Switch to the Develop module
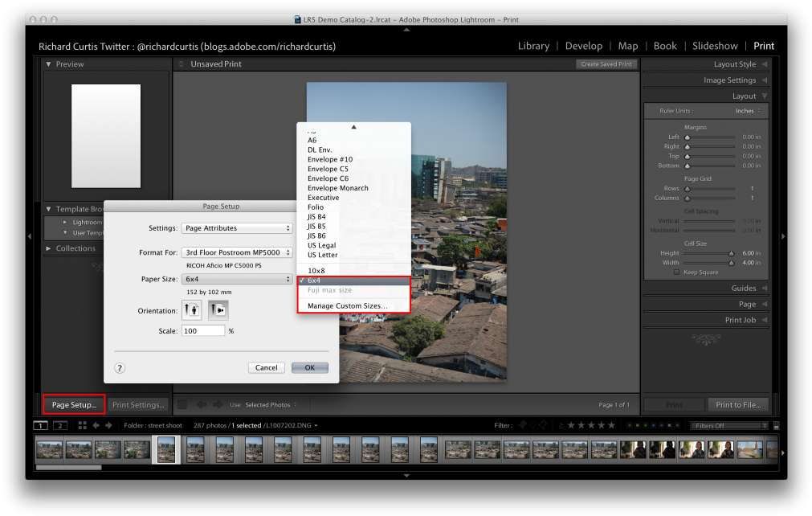The width and height of the screenshot is (812, 516). tap(583, 46)
